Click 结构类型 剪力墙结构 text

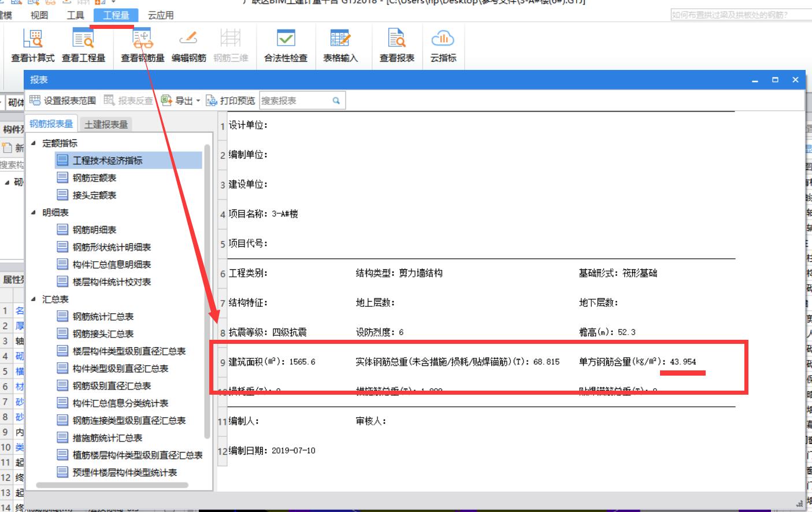[x=399, y=273]
